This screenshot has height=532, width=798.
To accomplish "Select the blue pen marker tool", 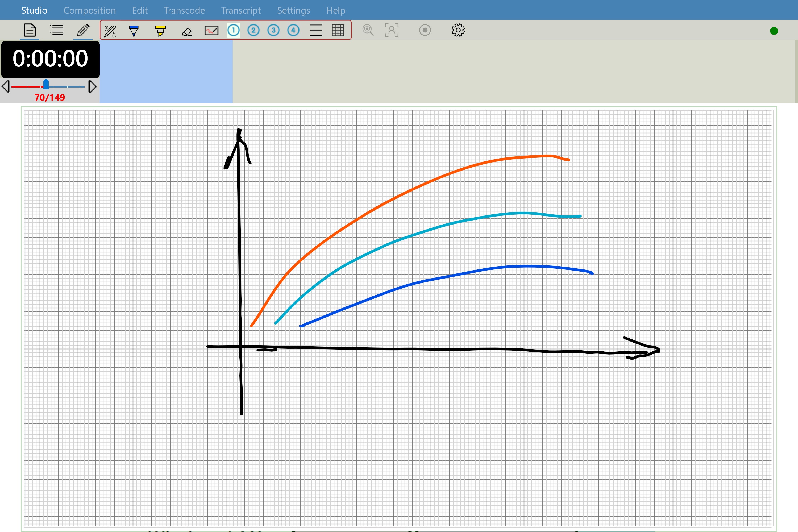I will pos(134,31).
